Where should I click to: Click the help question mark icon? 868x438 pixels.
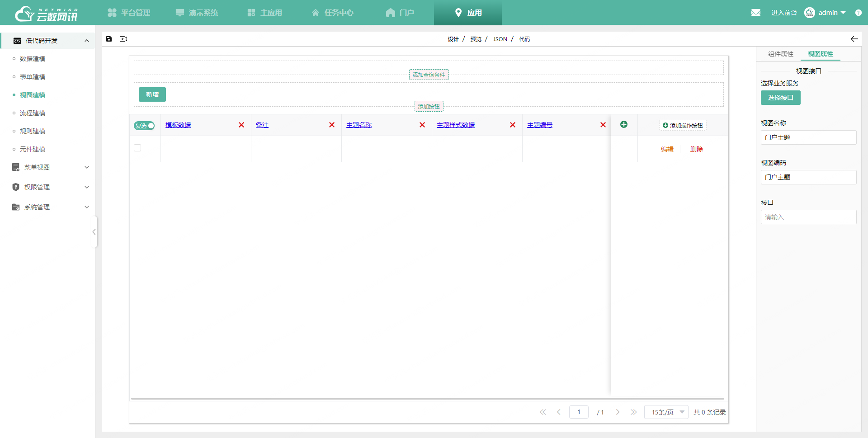858,13
